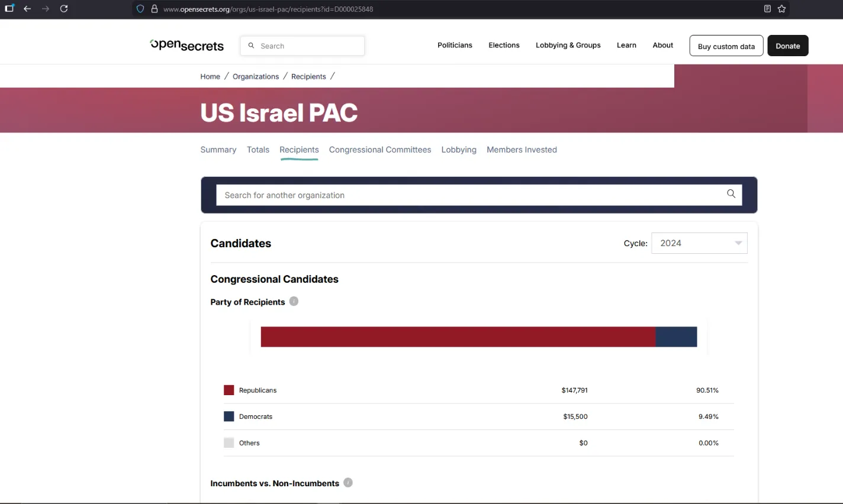
Task: Click the Others legend label
Action: click(249, 442)
